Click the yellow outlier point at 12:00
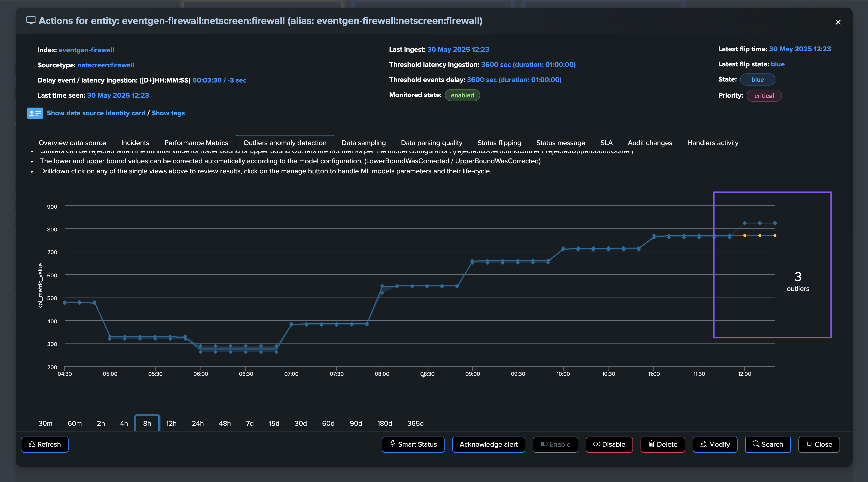The image size is (868, 482). coord(744,235)
